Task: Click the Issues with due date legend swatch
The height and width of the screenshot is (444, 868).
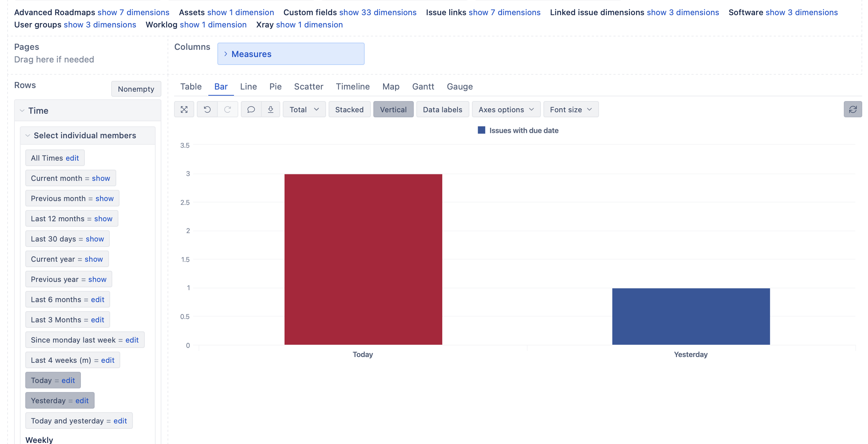Action: [x=481, y=130]
